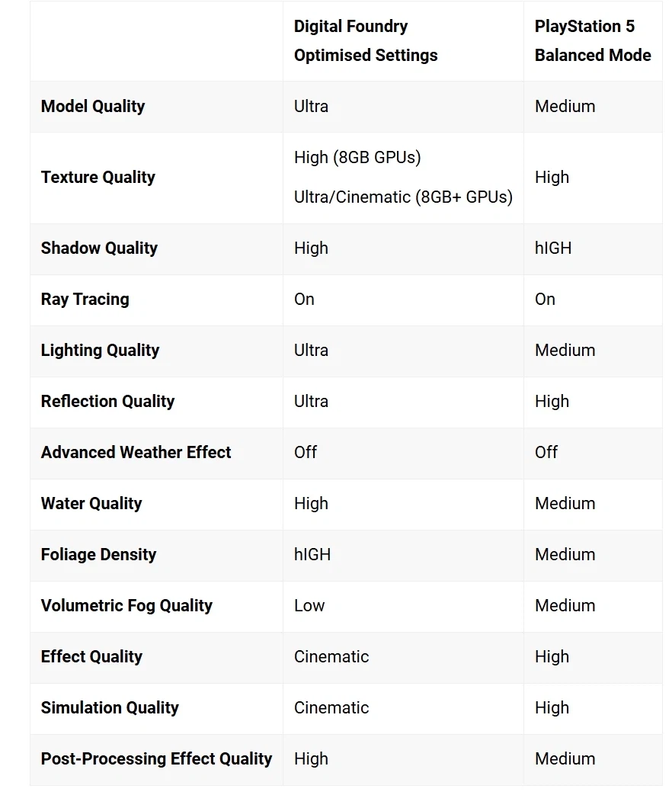Click the Water Quality label
This screenshot has width=672, height=795.
[x=91, y=504]
